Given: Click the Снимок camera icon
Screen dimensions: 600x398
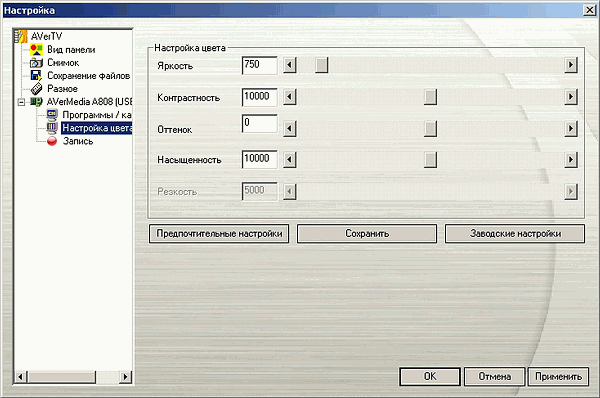Looking at the screenshot, I should pos(36,63).
